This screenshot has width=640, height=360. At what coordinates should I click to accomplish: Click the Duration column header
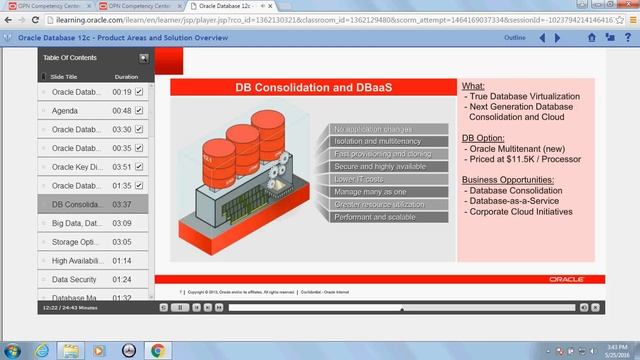[126, 77]
